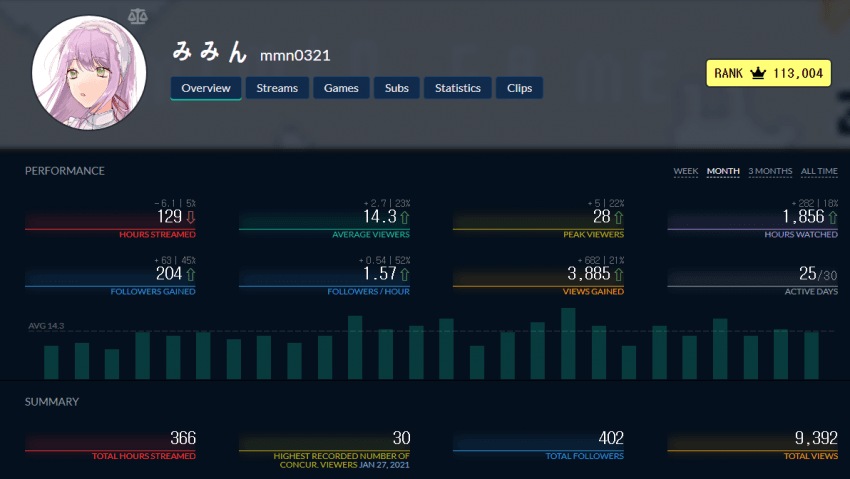
Task: Click Total Hours Streamed value 366
Action: pos(183,438)
